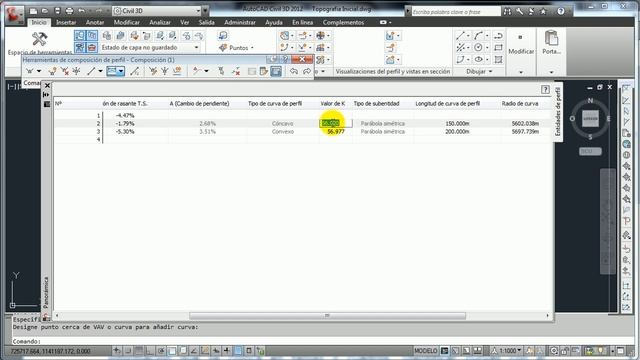Image resolution: width=640 pixels, height=360 pixels.
Task: Open the Entidades de perfil vertical tab
Action: coord(558,111)
